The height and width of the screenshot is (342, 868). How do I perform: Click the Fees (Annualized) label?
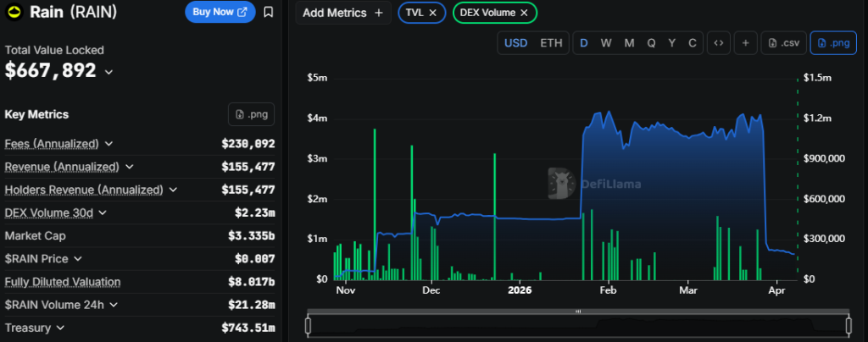(52, 144)
